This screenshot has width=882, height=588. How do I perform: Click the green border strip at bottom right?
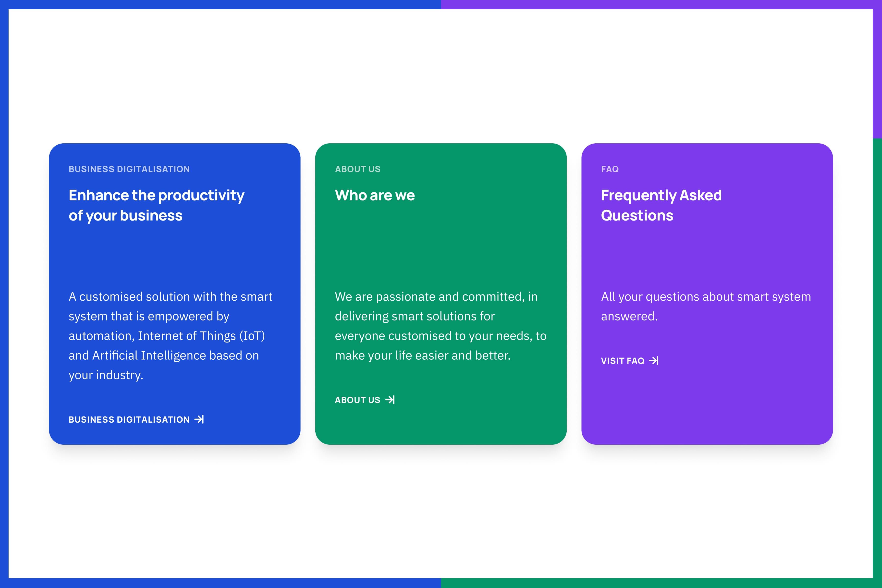tap(660, 583)
